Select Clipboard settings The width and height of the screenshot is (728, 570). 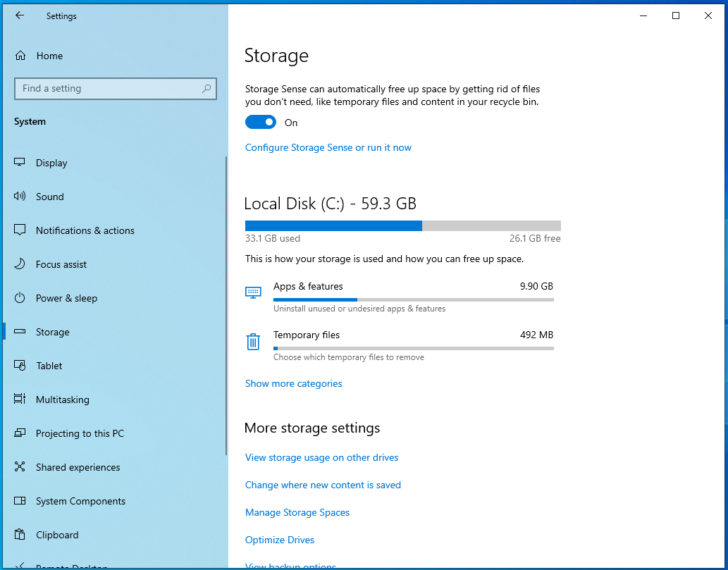click(114, 535)
